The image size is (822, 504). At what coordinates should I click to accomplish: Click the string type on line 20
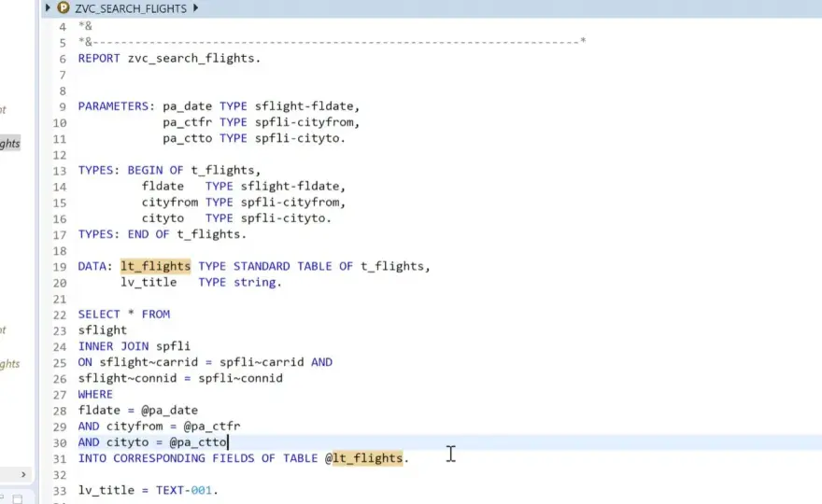coord(254,283)
